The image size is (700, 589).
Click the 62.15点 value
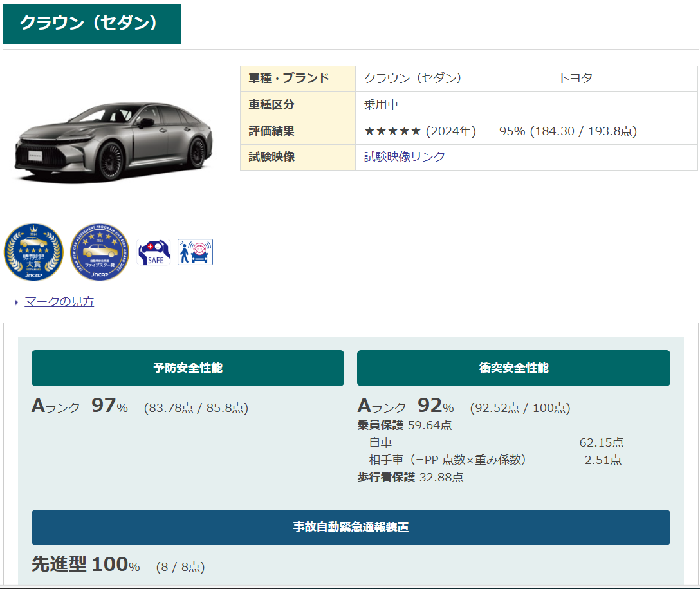coord(602,442)
